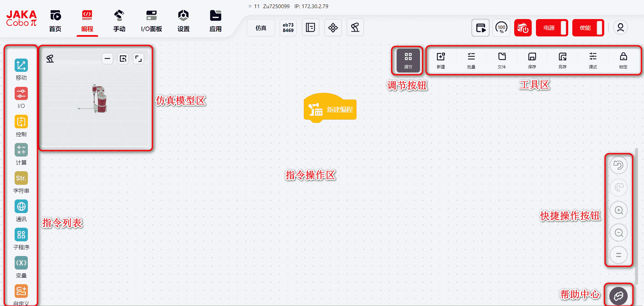Zoom in on the programming canvas
644x306 pixels.
click(x=619, y=210)
